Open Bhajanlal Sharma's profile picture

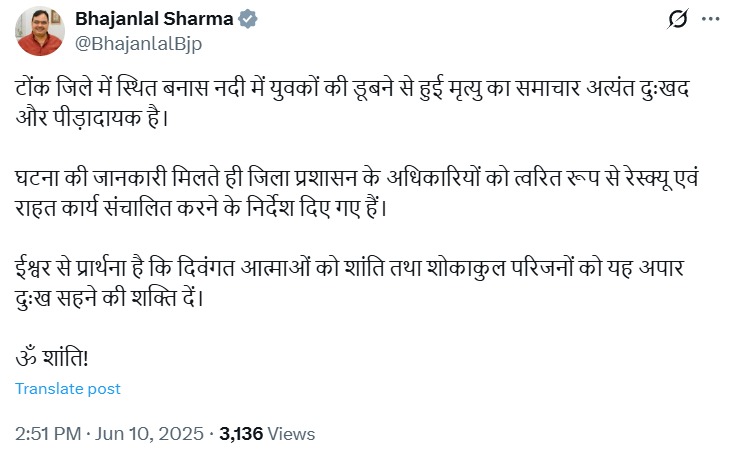pyautogui.click(x=40, y=31)
